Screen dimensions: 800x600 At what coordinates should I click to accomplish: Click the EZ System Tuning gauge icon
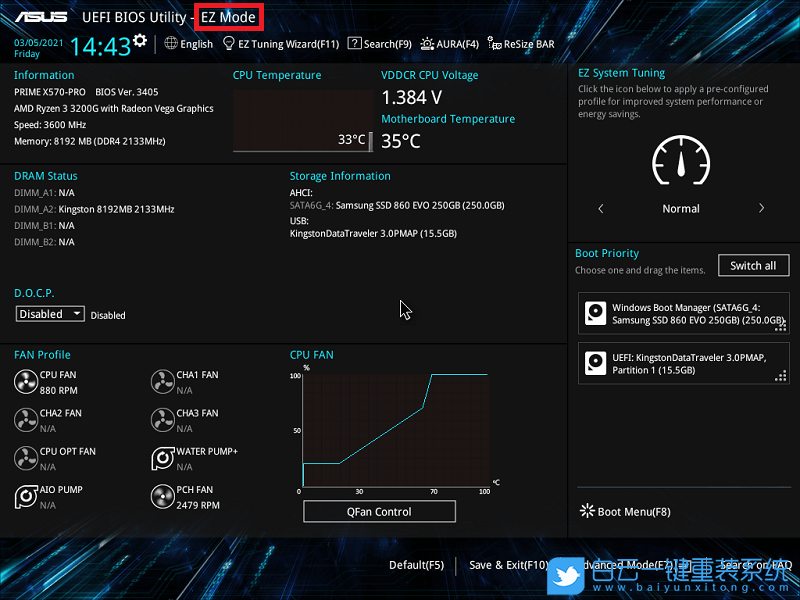(x=680, y=161)
